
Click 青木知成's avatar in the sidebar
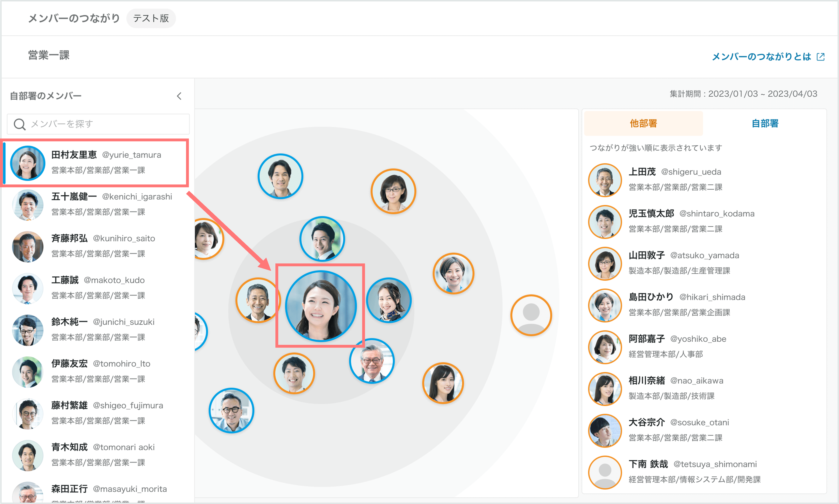pos(28,455)
